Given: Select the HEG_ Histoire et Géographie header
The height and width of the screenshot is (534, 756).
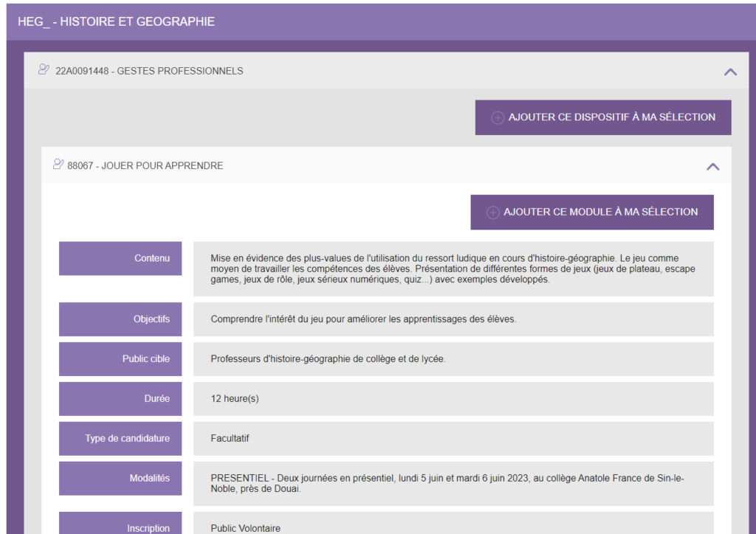Looking at the screenshot, I should (116, 21).
